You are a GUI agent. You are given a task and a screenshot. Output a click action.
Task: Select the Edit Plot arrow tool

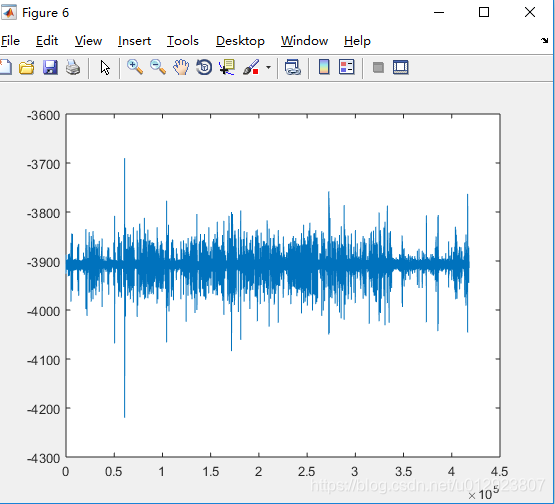pos(105,67)
